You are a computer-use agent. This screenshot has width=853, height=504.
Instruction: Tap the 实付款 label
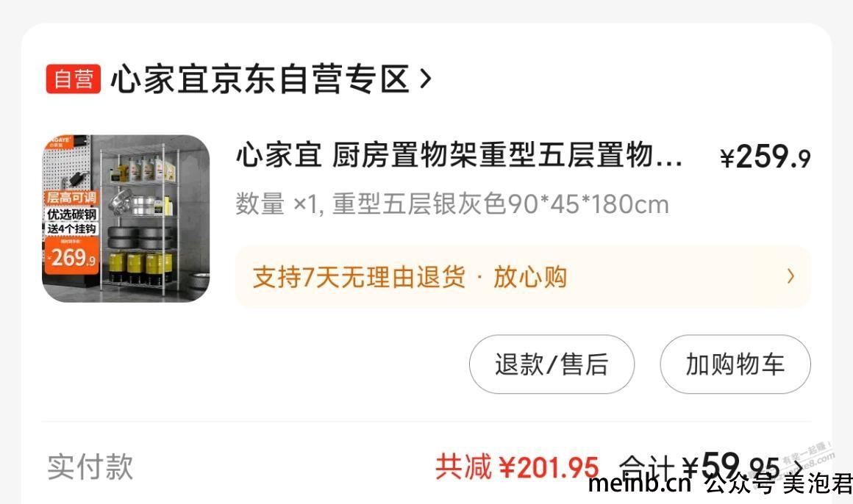tap(90, 467)
